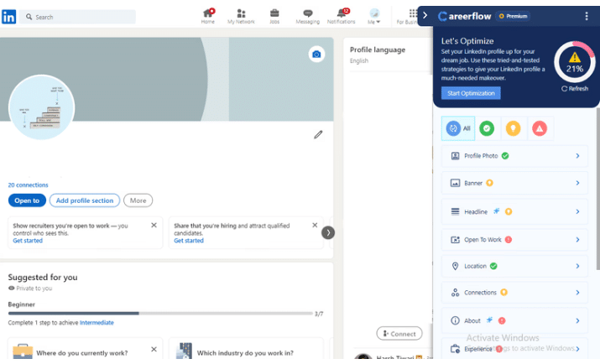
Task: Select the yellow lightbulb filter tab
Action: [x=513, y=128]
